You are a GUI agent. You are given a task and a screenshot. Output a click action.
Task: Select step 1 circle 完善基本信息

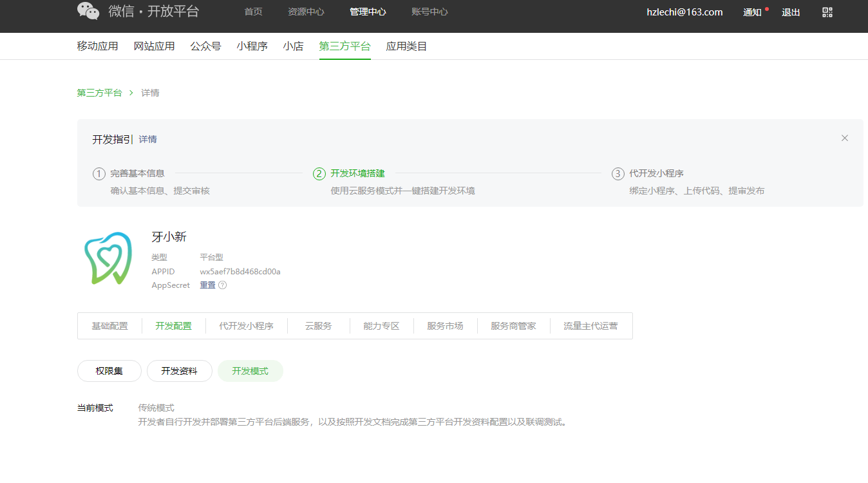coord(99,174)
